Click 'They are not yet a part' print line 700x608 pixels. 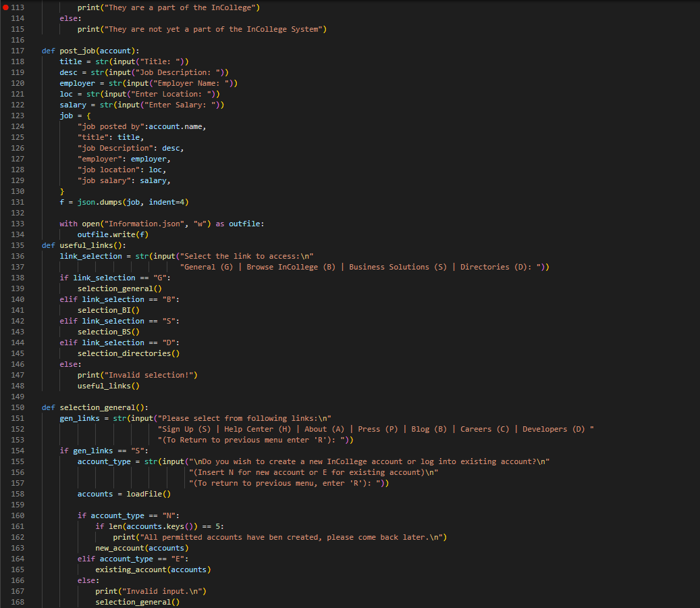click(203, 29)
